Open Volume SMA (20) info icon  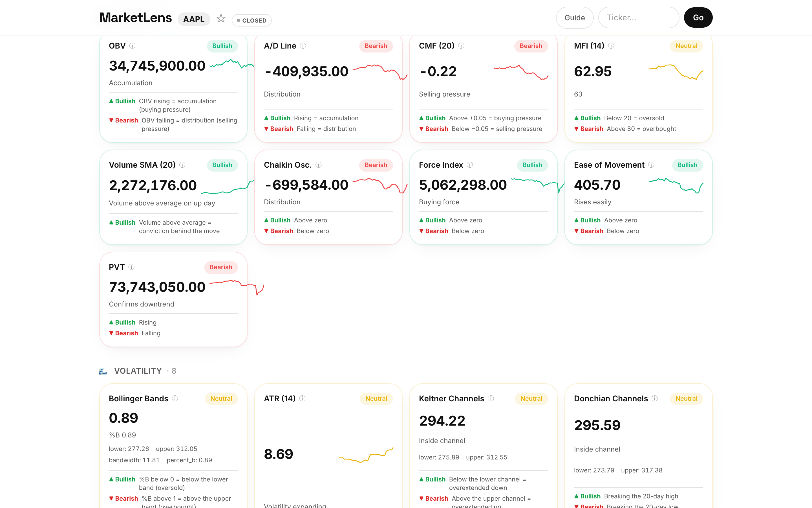pyautogui.click(x=182, y=165)
